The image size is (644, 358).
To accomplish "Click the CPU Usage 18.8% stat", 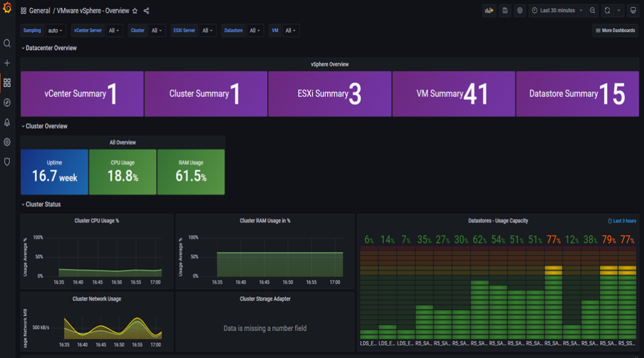I will click(123, 172).
